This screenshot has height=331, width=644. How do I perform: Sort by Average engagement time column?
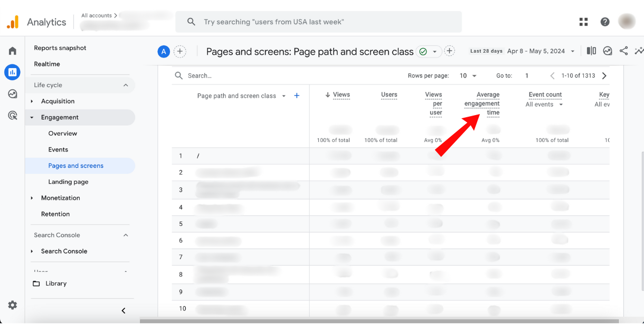pyautogui.click(x=482, y=103)
